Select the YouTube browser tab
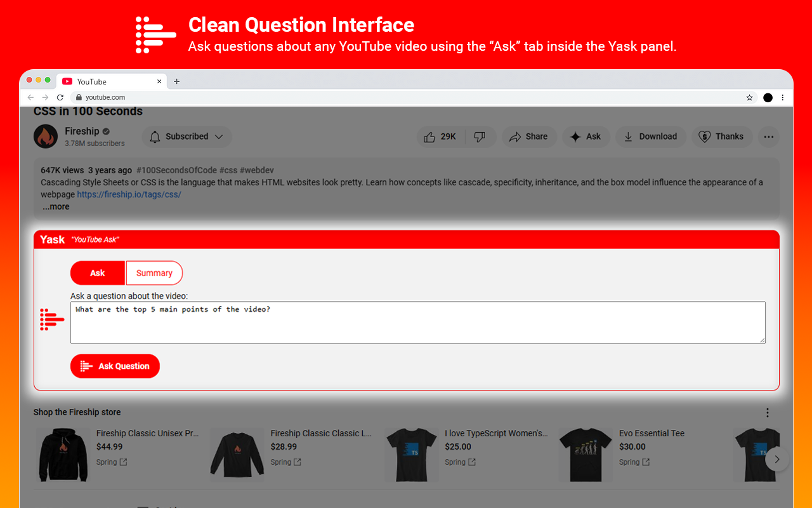 pyautogui.click(x=112, y=81)
